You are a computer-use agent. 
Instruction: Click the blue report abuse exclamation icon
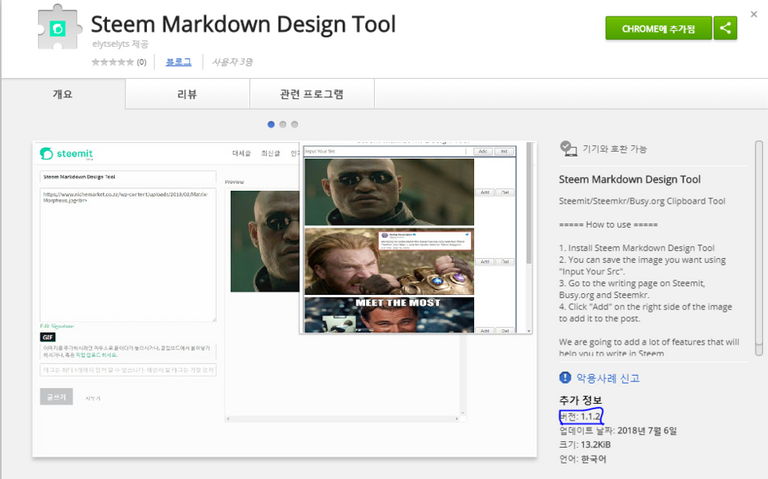(x=567, y=378)
